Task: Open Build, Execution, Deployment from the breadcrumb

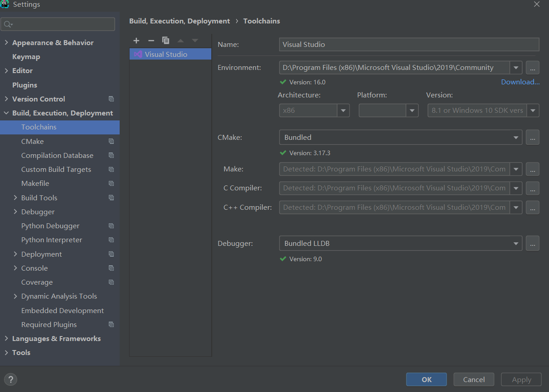Action: [x=179, y=21]
